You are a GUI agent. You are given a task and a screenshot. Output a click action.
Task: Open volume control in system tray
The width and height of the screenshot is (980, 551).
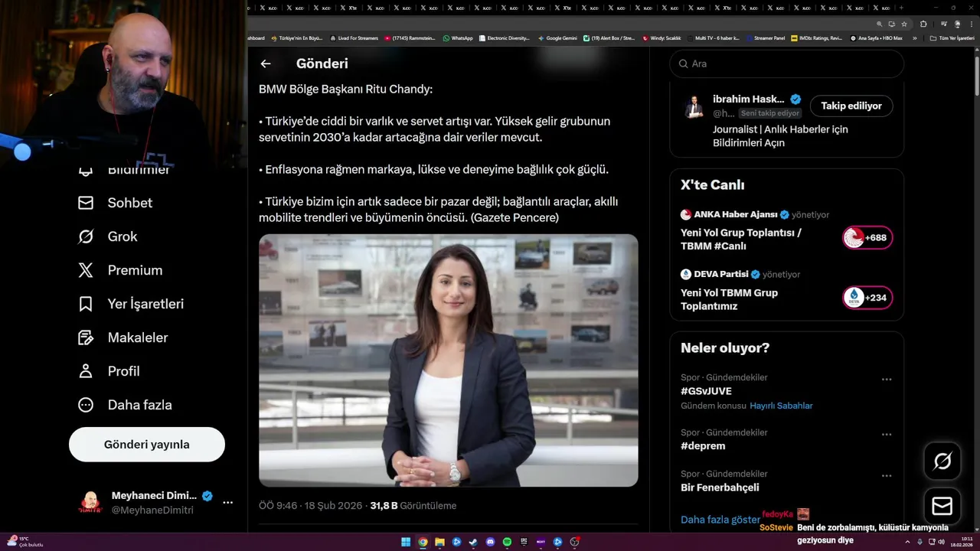tap(941, 542)
